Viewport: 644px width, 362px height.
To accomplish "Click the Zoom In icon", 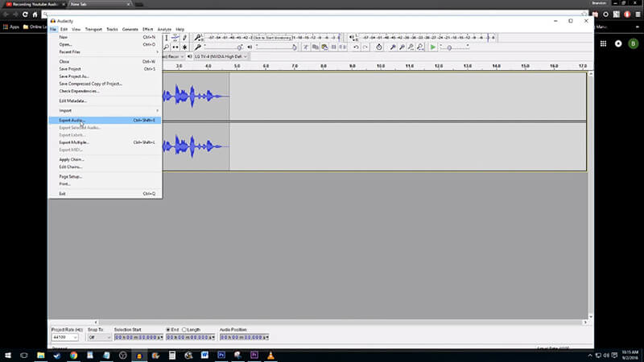I will pyautogui.click(x=393, y=47).
